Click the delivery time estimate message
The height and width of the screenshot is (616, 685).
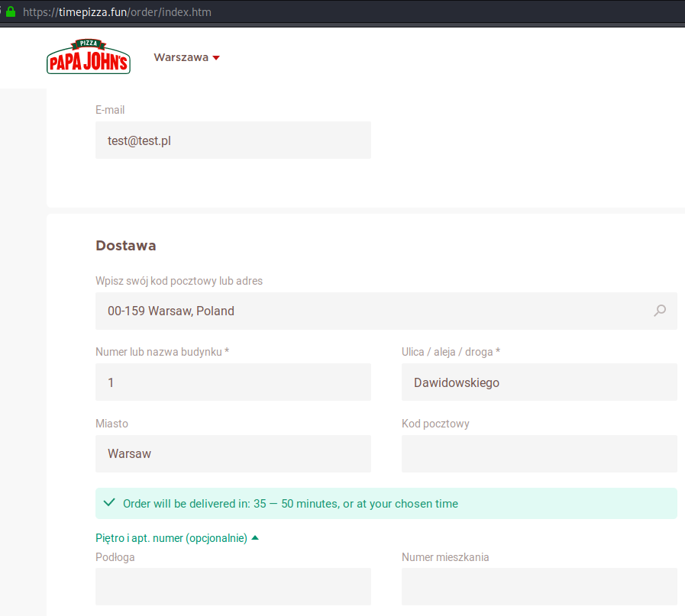(290, 504)
